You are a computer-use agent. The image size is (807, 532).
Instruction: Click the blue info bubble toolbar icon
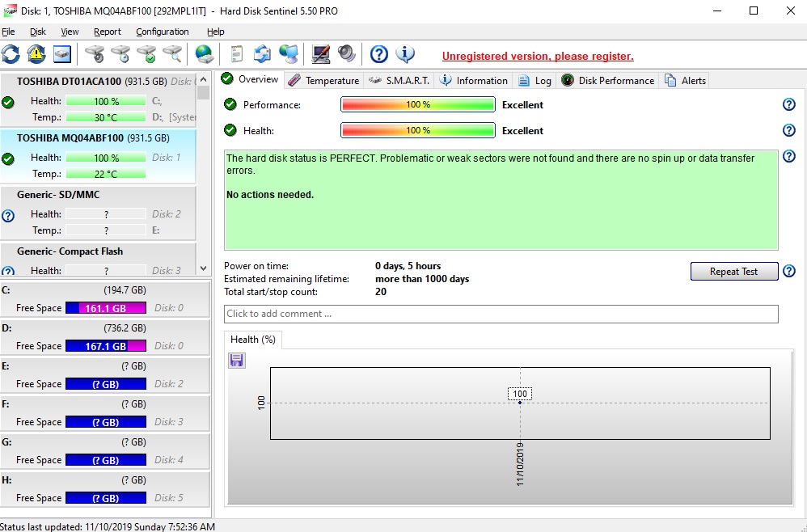[x=405, y=54]
